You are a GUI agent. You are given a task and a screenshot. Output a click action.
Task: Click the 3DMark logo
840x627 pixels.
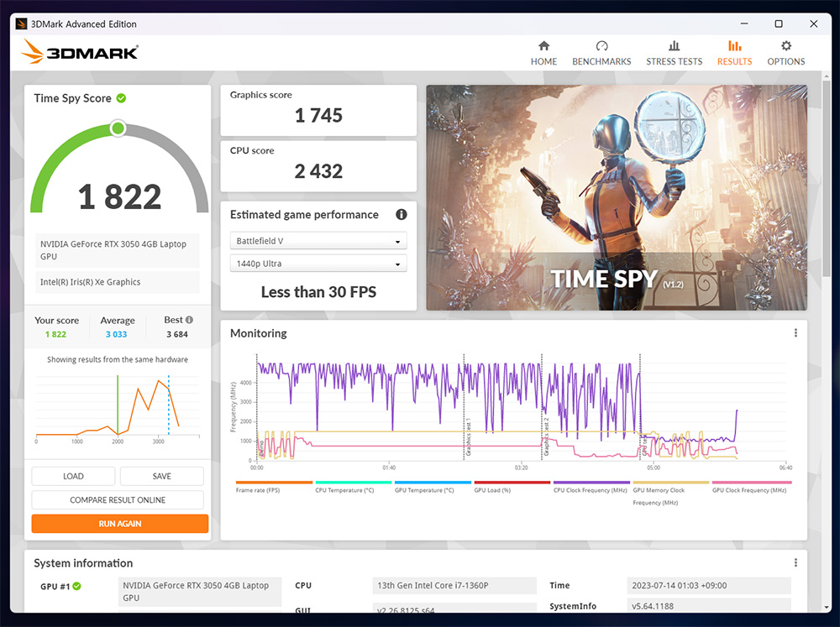click(x=80, y=51)
